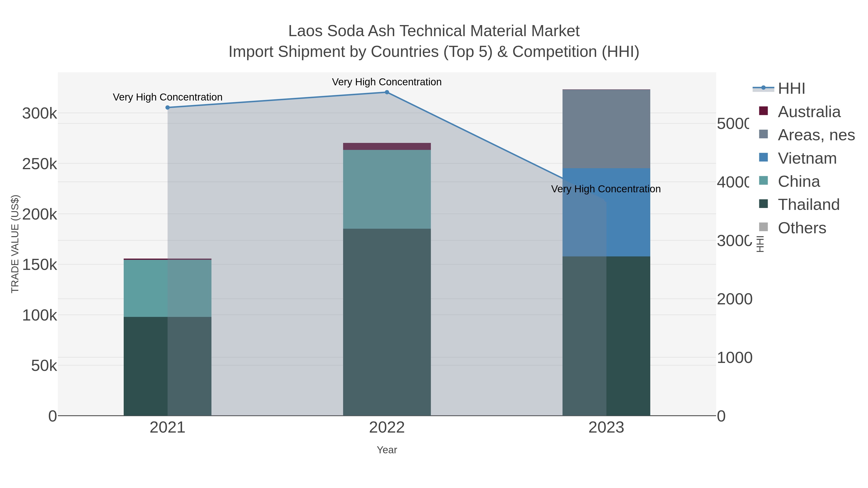Click the Year axis title
This screenshot has width=868, height=488.
point(387,450)
